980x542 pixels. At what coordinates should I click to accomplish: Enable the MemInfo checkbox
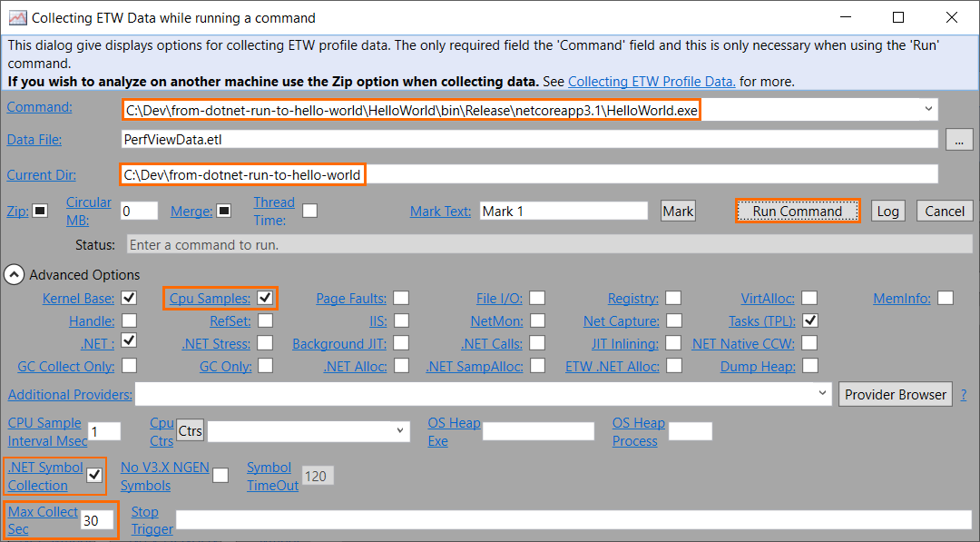pyautogui.click(x=946, y=298)
